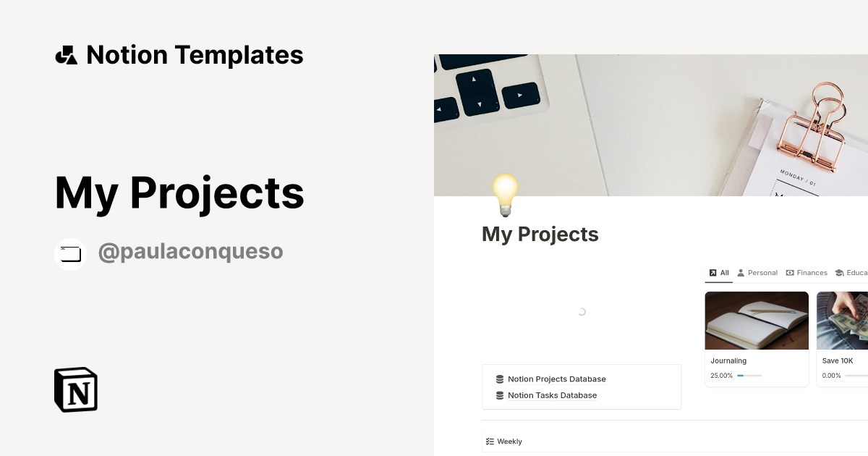
Task: Click the graduation cap icon on the Education tab
Action: 839,273
